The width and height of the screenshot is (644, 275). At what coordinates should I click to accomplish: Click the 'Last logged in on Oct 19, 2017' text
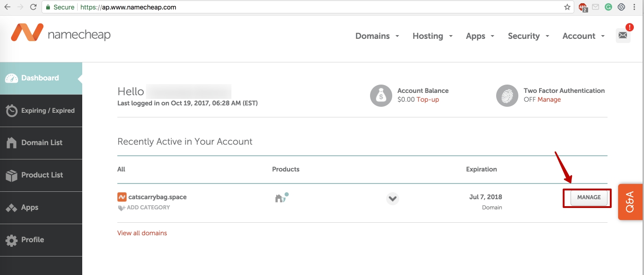188,103
